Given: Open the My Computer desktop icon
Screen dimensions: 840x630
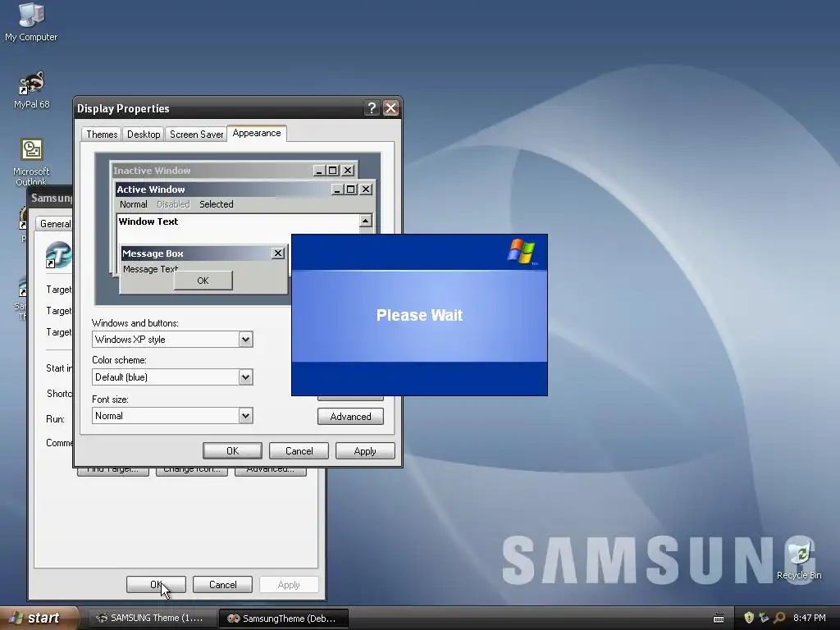Looking at the screenshot, I should pyautogui.click(x=31, y=21).
